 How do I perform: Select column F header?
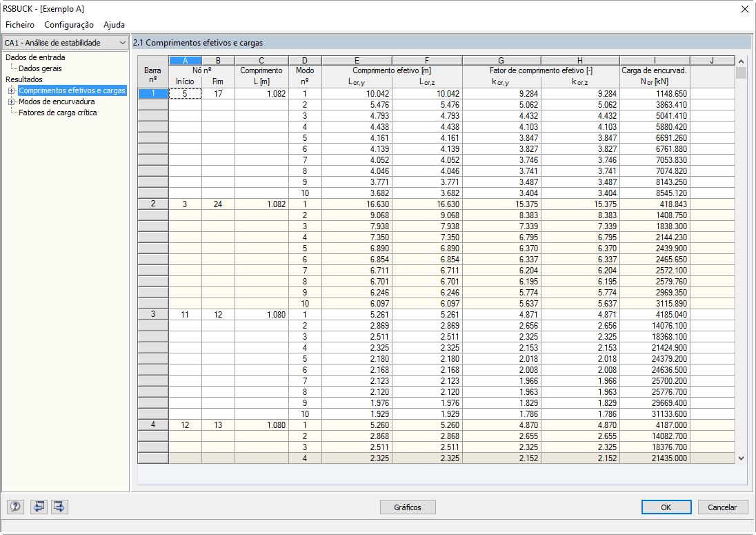click(x=427, y=60)
